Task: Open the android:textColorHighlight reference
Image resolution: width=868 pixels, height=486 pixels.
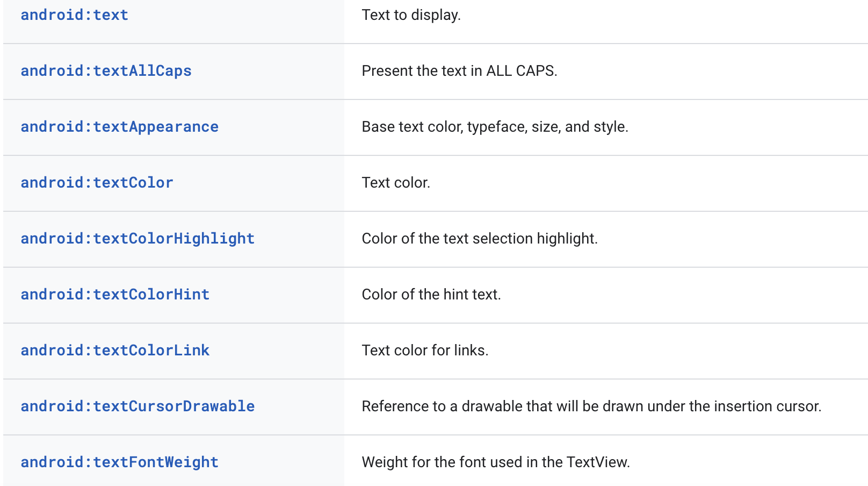Action: [x=138, y=239]
